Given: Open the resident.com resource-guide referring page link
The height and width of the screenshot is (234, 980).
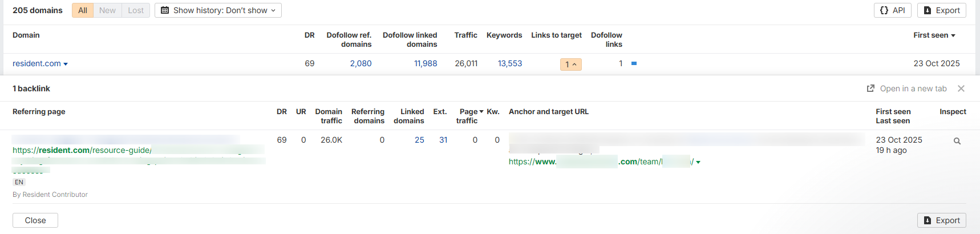Looking at the screenshot, I should [x=82, y=150].
